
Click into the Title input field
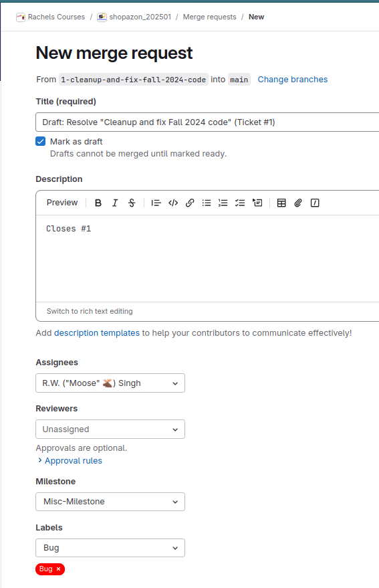207,122
